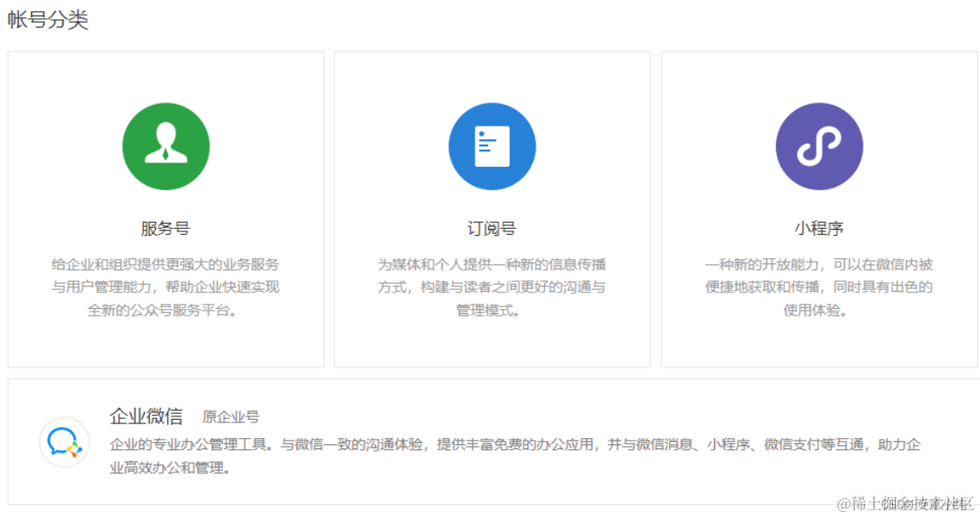Select the 服务号 title text
This screenshot has width=980, height=518.
click(x=165, y=228)
